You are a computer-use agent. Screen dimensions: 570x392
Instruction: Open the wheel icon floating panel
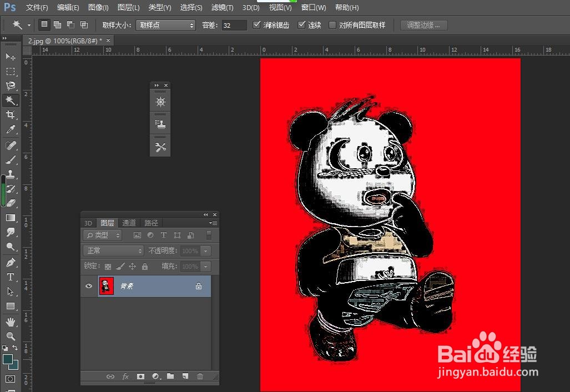[x=160, y=102]
